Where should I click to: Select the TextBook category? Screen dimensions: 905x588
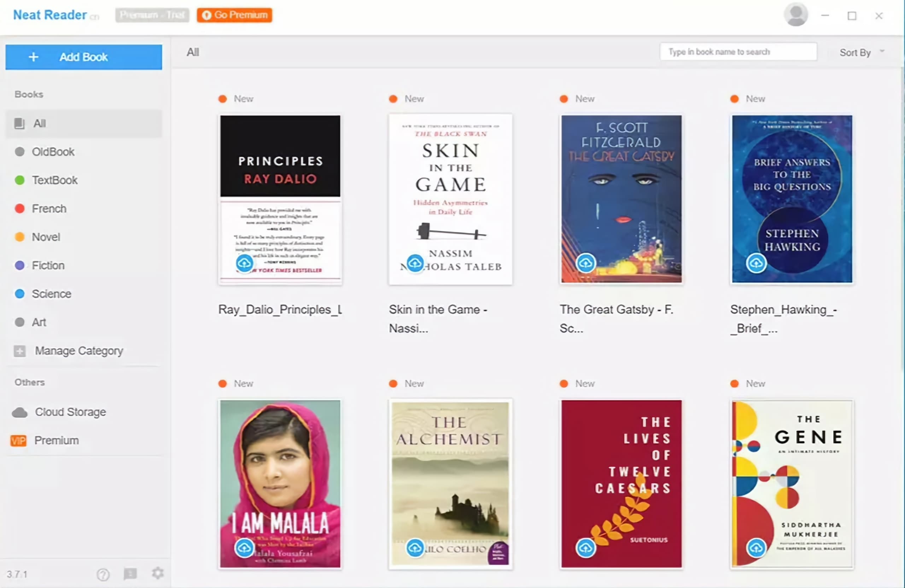tap(84, 180)
